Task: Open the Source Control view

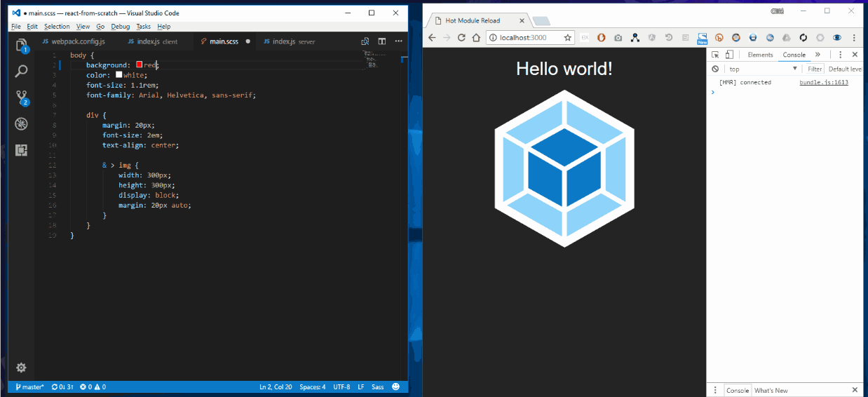Action: point(21,98)
